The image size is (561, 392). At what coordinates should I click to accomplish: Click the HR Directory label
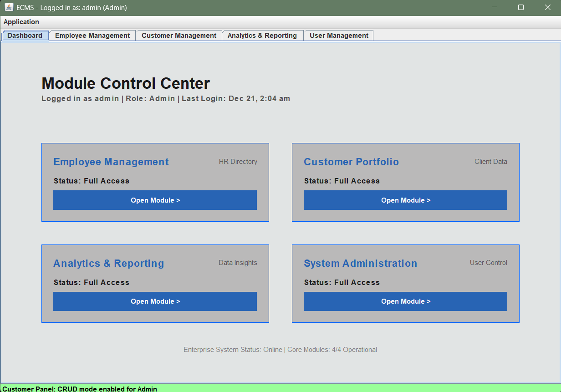(238, 162)
